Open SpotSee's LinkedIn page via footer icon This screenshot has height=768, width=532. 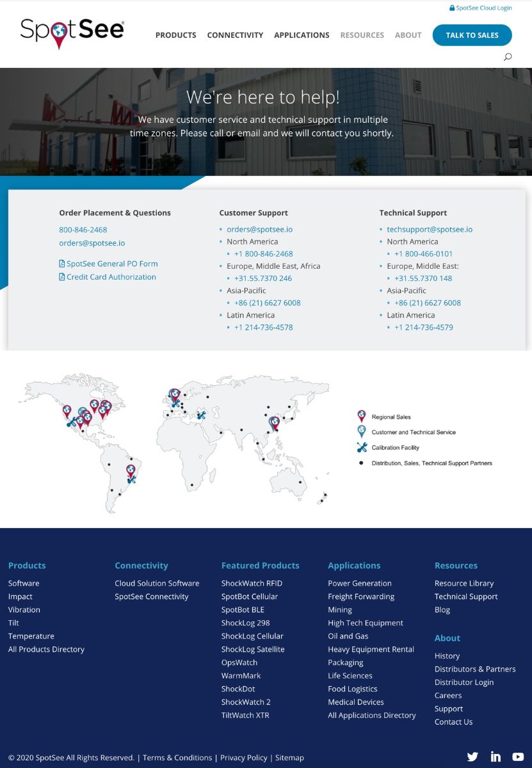click(x=496, y=756)
